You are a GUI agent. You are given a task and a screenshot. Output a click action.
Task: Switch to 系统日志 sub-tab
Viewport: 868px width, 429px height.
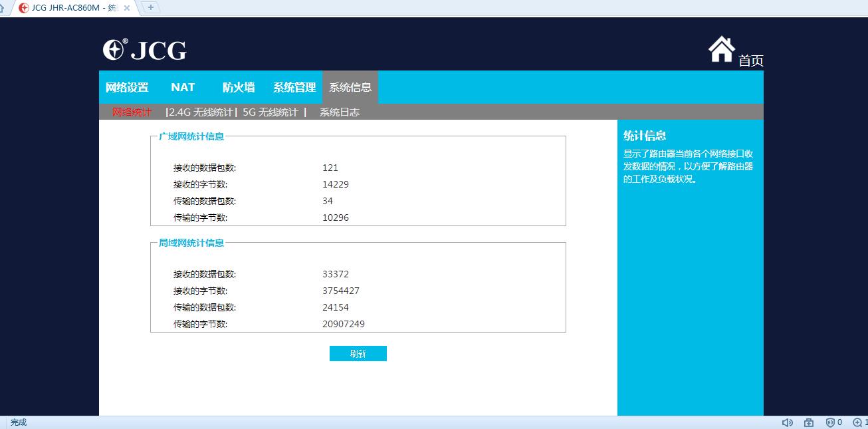coord(340,112)
